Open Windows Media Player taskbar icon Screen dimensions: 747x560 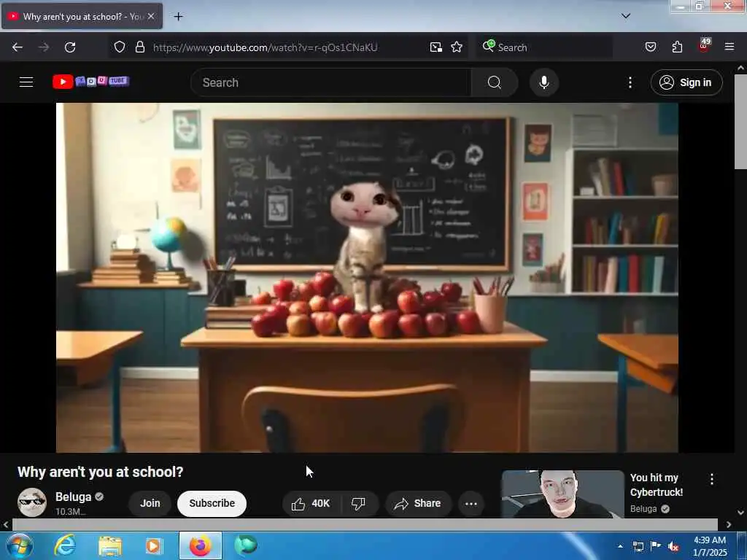coord(154,545)
